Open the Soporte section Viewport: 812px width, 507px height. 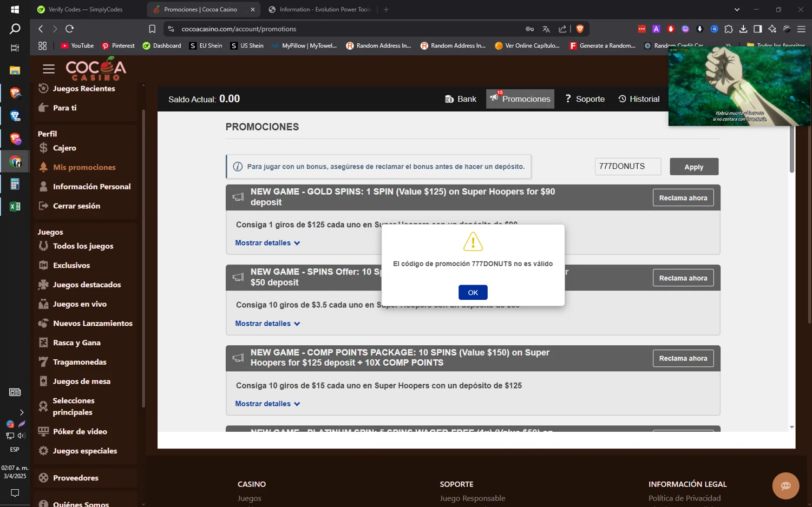tap(585, 99)
